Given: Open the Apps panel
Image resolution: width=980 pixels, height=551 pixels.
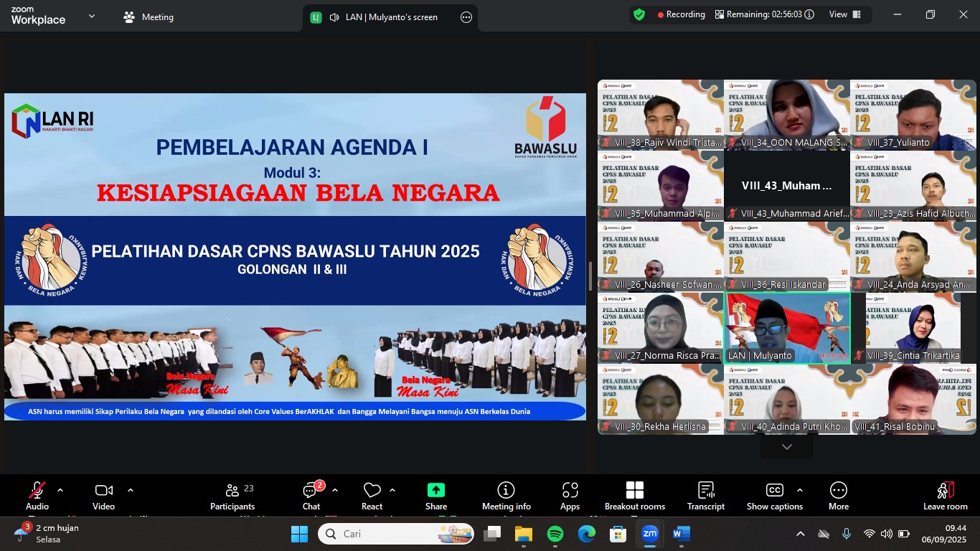Looking at the screenshot, I should point(570,496).
